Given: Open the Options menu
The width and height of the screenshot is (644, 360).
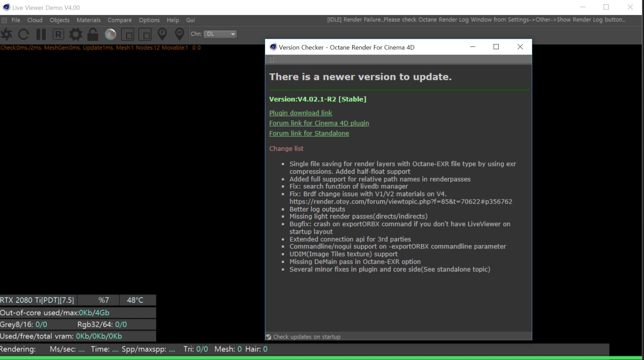Looking at the screenshot, I should click(149, 20).
